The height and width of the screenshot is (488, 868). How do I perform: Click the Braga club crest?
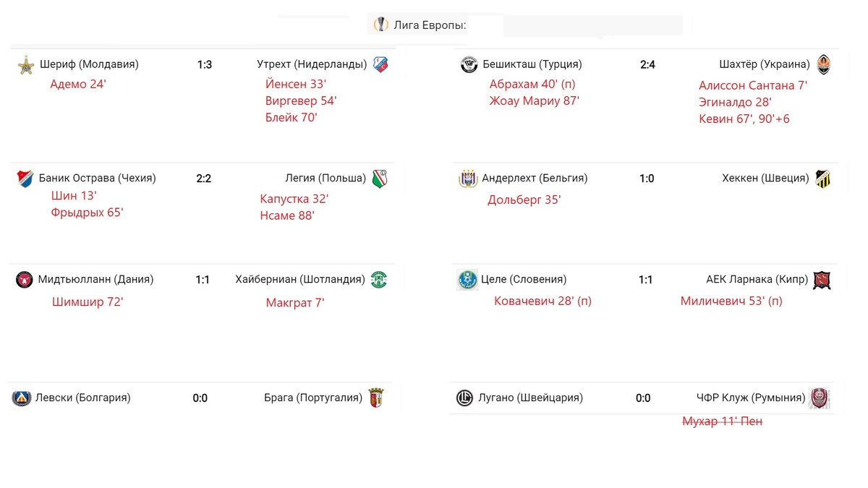coord(376,398)
